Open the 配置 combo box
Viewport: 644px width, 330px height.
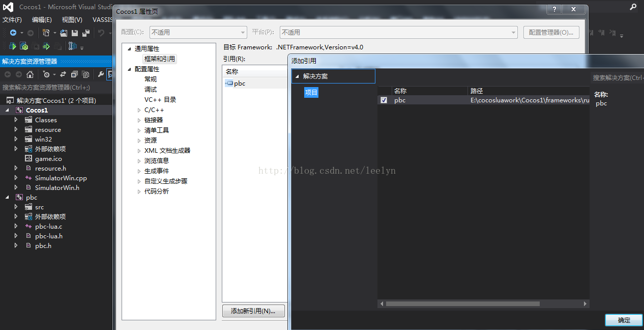click(x=198, y=32)
